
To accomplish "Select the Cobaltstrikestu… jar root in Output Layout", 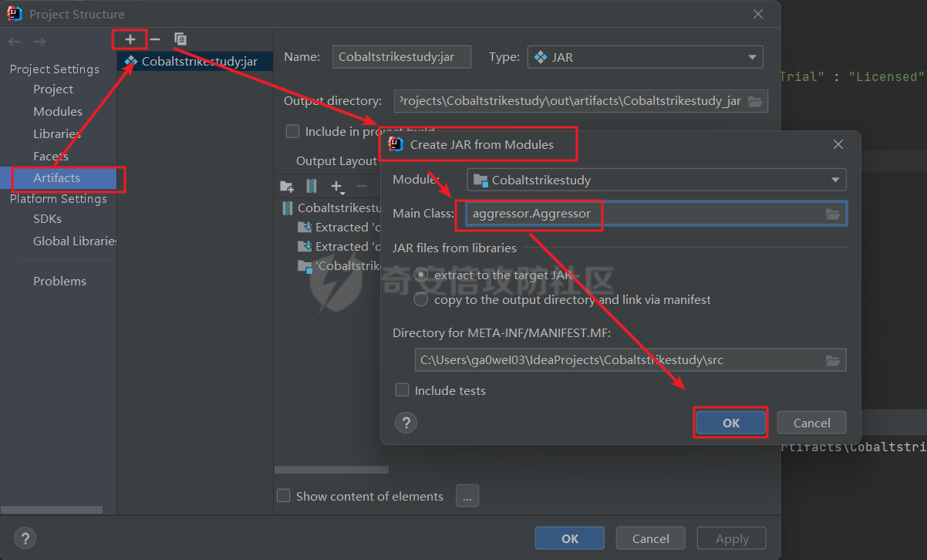I will coord(332,208).
